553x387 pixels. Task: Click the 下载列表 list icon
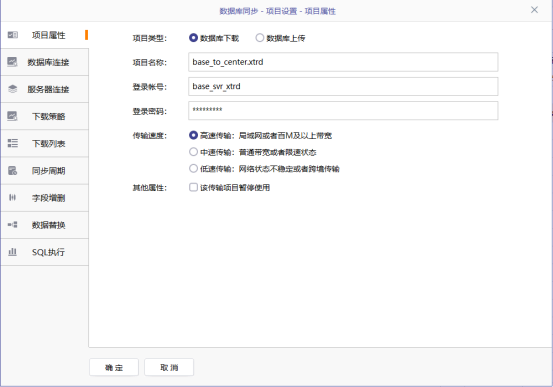click(x=12, y=143)
